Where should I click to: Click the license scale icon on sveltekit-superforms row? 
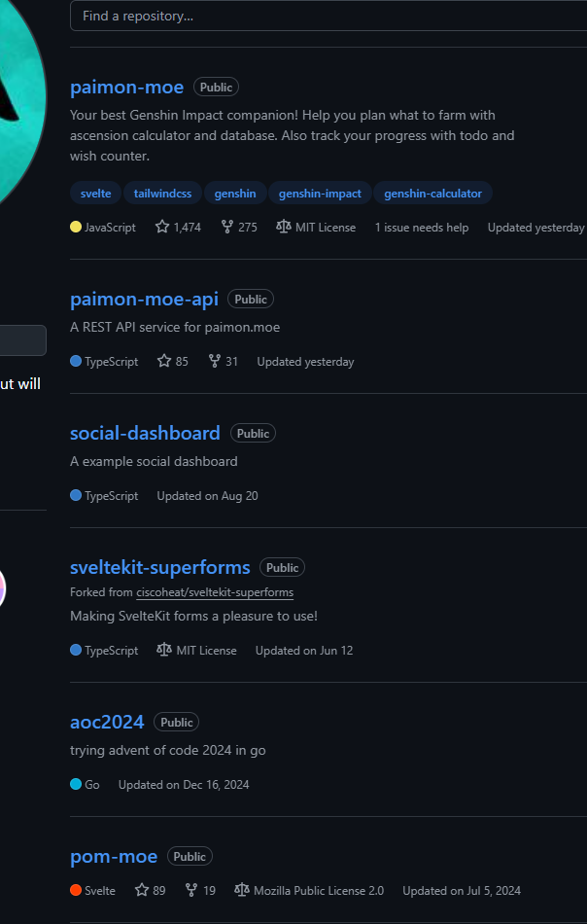tap(164, 650)
